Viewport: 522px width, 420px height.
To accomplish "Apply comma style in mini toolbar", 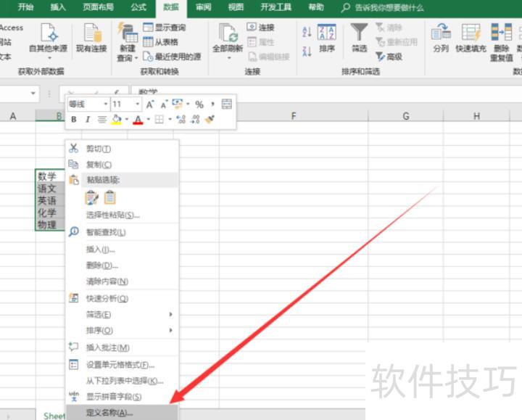I will pos(212,104).
